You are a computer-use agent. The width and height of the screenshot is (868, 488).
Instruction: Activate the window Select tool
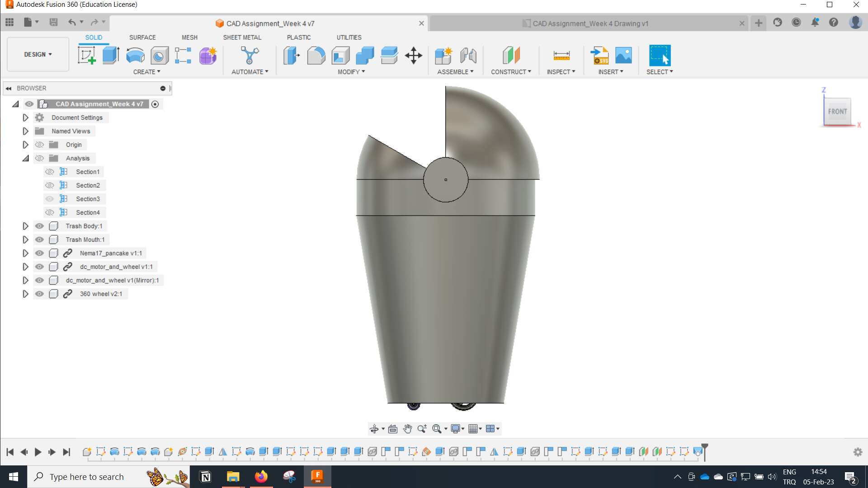pos(660,56)
